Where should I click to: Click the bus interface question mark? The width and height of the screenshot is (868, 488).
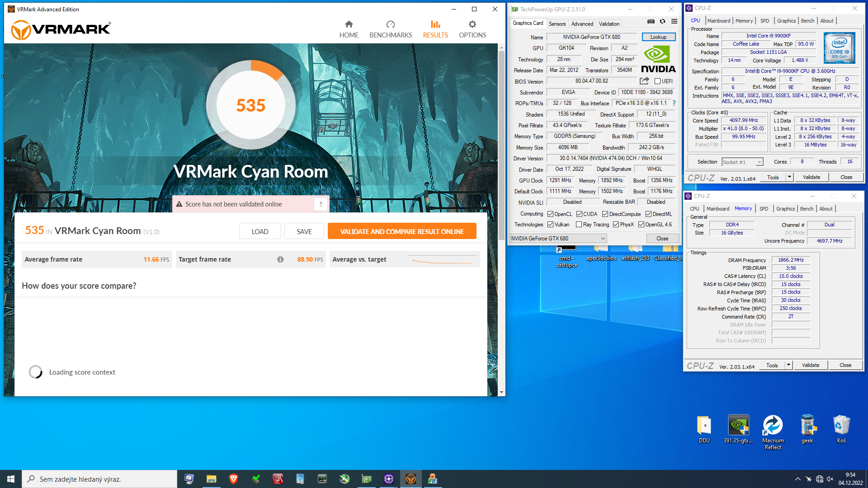click(x=674, y=103)
